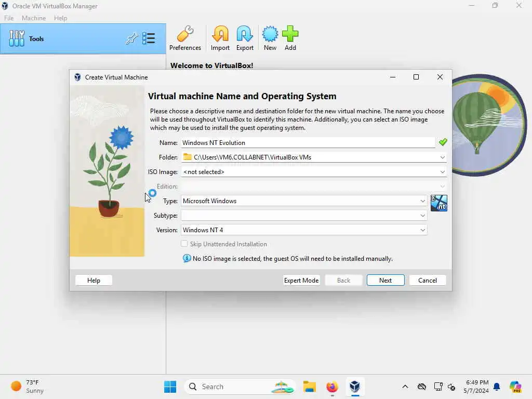The image size is (532, 399).
Task: Open Windows Start menu
Action: point(170,387)
